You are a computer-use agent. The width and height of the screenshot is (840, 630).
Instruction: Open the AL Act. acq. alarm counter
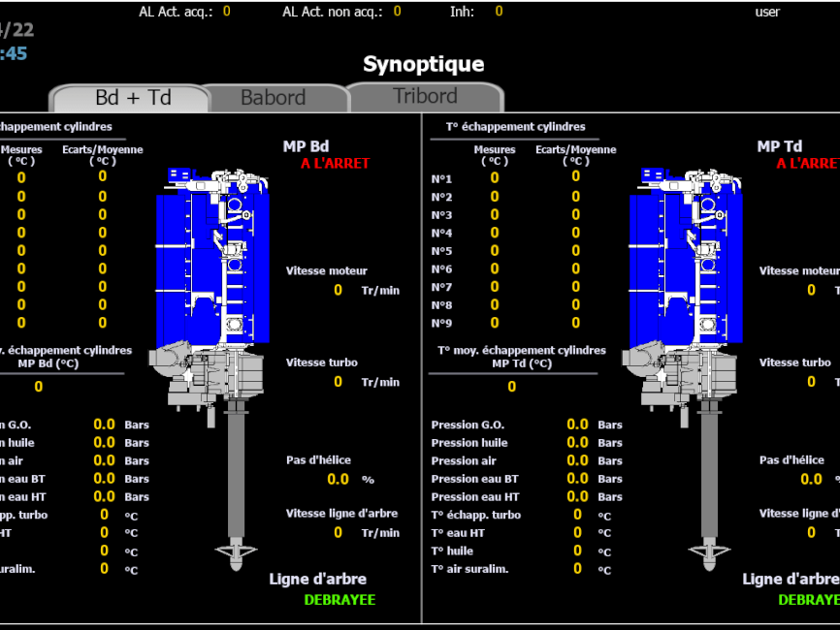click(x=226, y=12)
